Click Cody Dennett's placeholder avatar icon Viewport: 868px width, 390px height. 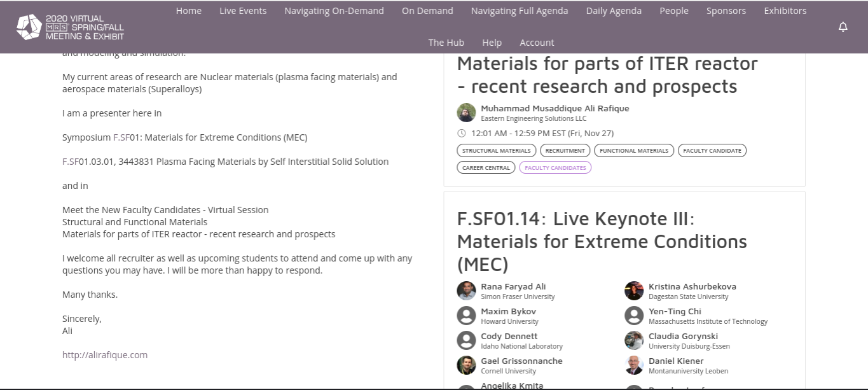point(466,340)
